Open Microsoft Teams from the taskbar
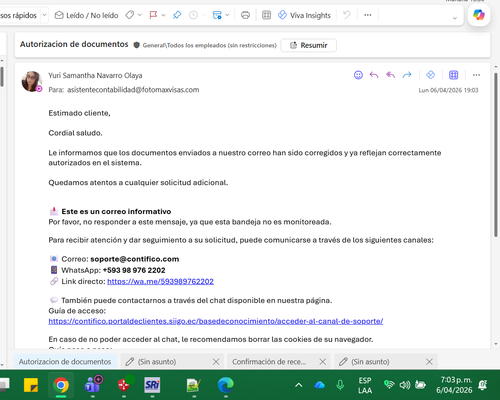 pyautogui.click(x=93, y=384)
